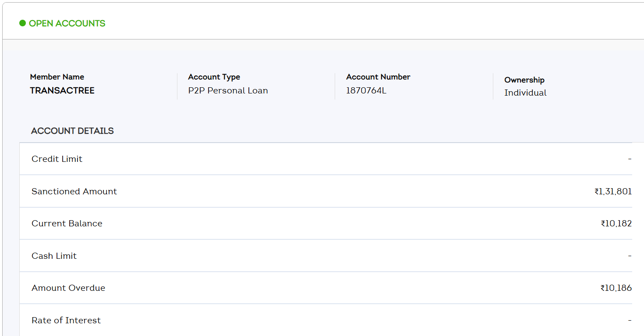Click the Account Number label
Screen dimensions: 644x336
coord(378,77)
